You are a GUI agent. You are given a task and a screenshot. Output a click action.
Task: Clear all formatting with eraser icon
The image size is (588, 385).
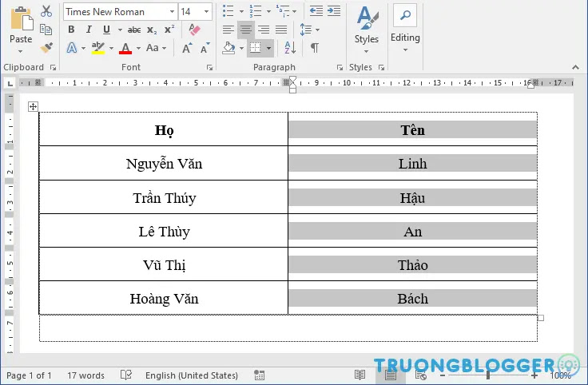(194, 30)
